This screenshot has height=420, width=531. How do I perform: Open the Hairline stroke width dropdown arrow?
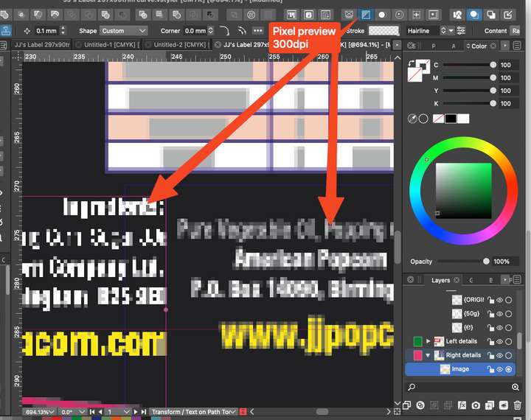(x=451, y=31)
